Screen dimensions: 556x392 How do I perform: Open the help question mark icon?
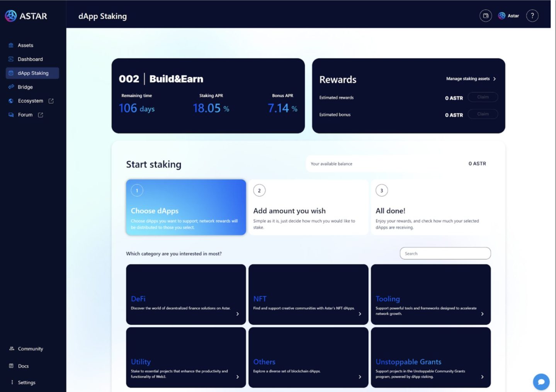532,16
